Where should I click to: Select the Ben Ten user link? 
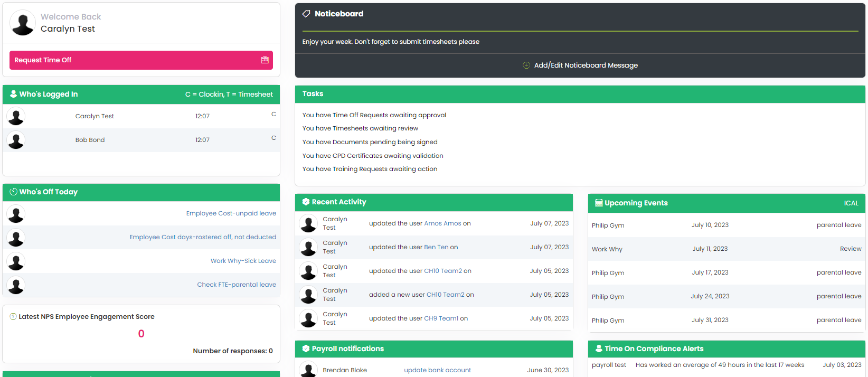[x=436, y=248]
